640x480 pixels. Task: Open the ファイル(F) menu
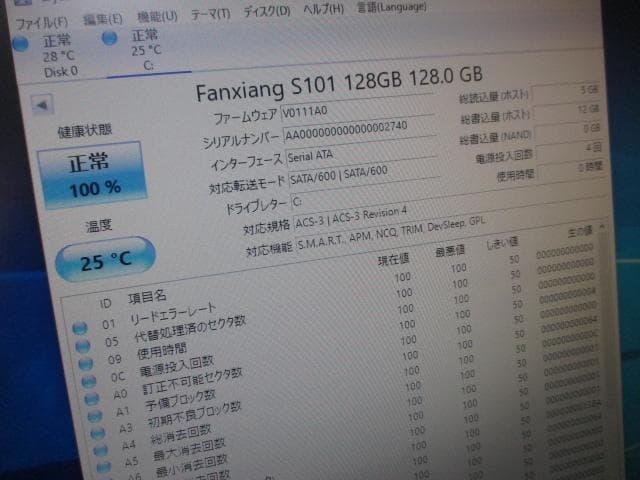[42, 21]
